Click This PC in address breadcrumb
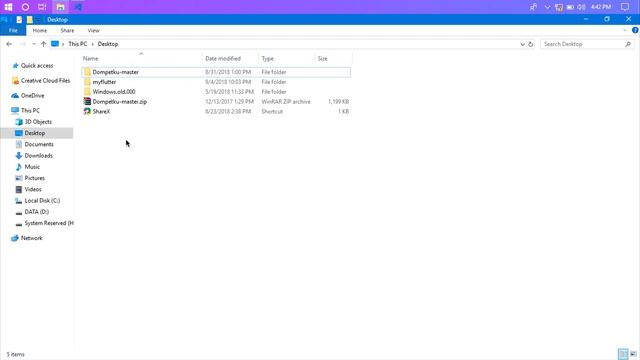This screenshot has height=360, width=640. point(78,44)
